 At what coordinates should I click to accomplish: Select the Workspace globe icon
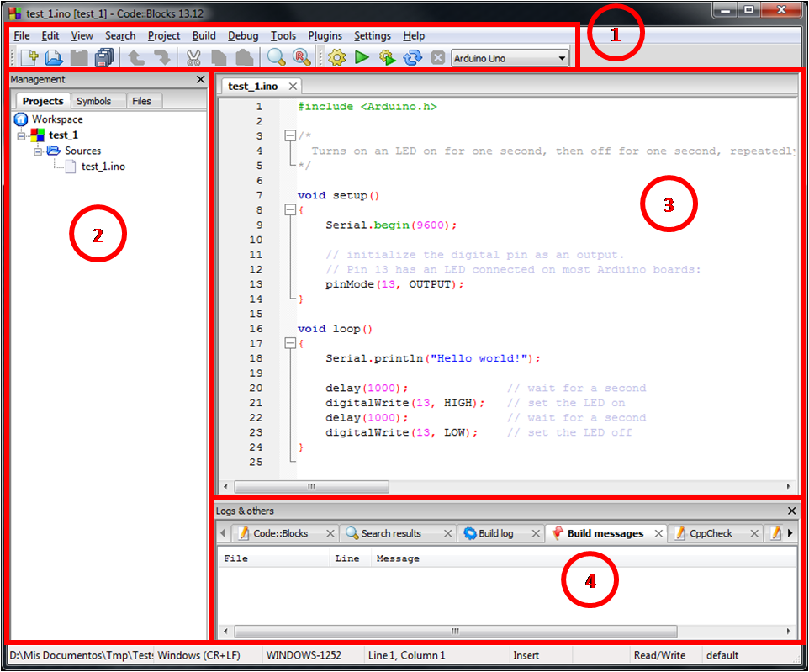tap(21, 119)
